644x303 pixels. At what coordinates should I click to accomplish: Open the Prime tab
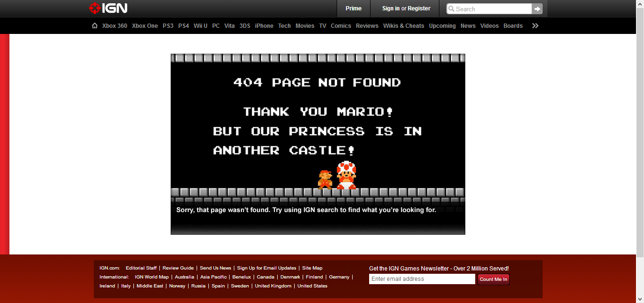tap(353, 8)
